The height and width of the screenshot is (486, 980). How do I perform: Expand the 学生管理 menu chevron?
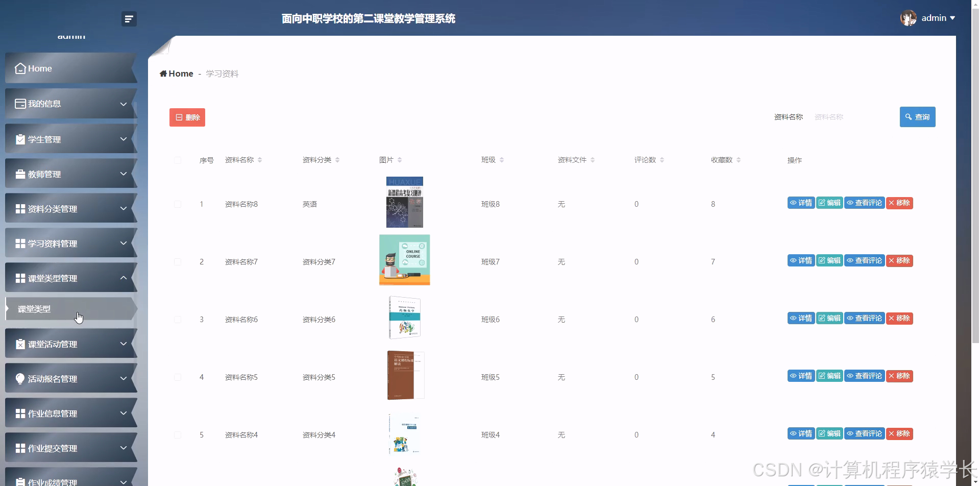(124, 139)
